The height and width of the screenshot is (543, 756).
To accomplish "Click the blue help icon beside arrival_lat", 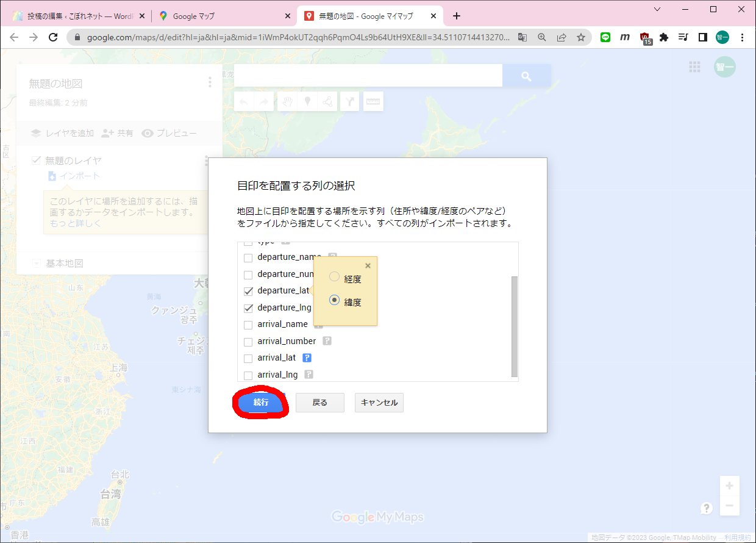I will tap(307, 358).
